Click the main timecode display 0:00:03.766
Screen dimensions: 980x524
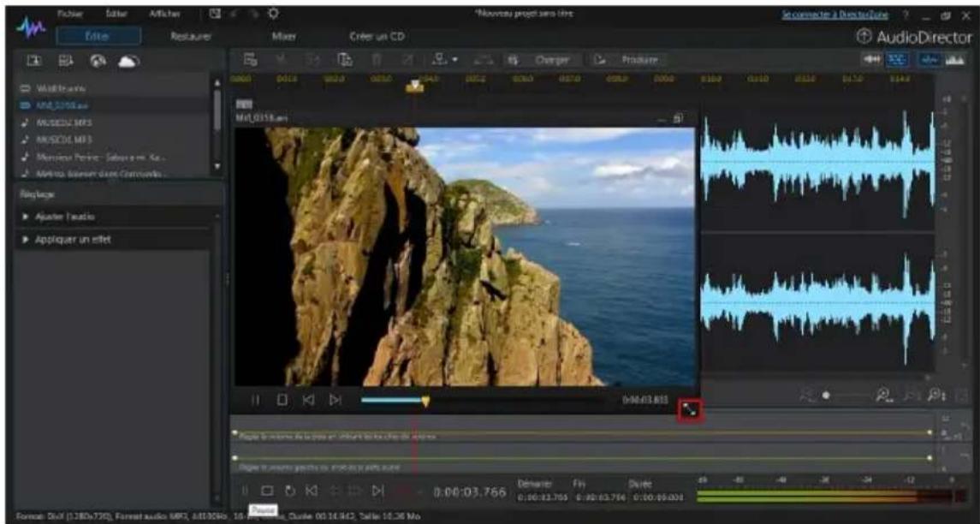coord(469,492)
